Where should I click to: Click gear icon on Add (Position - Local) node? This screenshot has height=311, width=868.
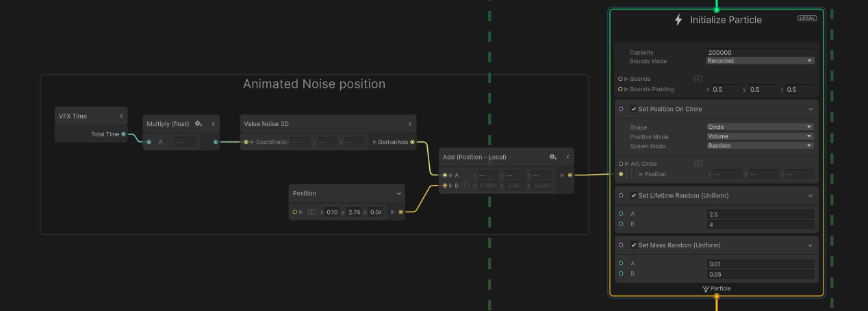click(x=552, y=157)
